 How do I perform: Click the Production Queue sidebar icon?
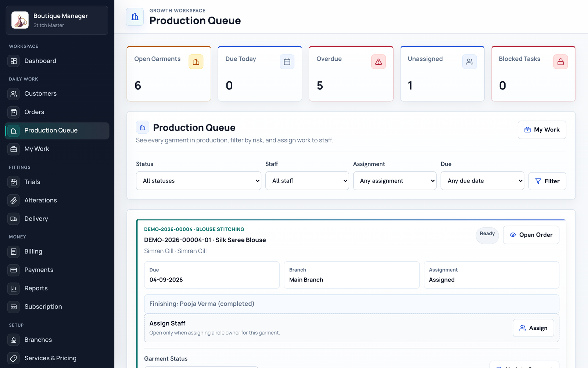14,131
